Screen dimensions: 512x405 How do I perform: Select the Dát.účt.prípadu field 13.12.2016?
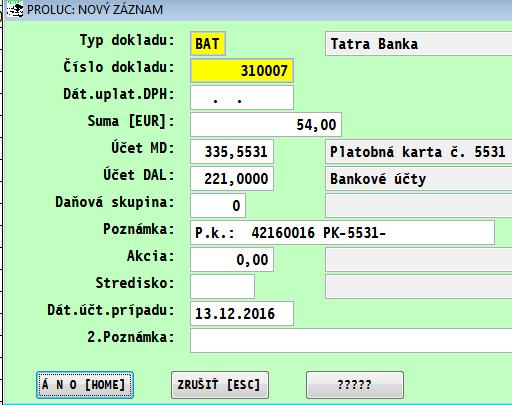click(242, 313)
